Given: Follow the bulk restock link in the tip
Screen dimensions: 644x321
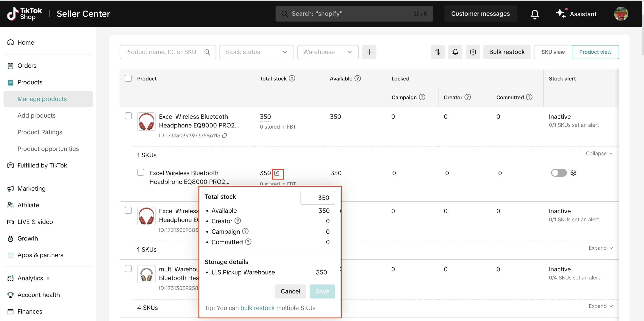Looking at the screenshot, I should [257, 308].
